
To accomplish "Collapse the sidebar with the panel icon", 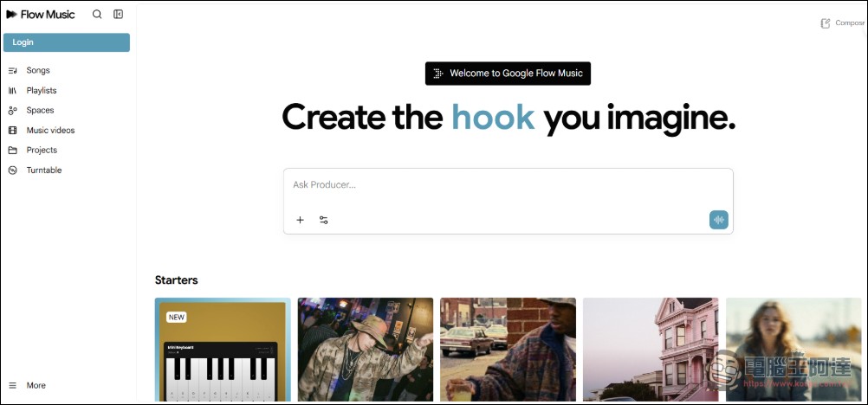I will click(x=118, y=15).
